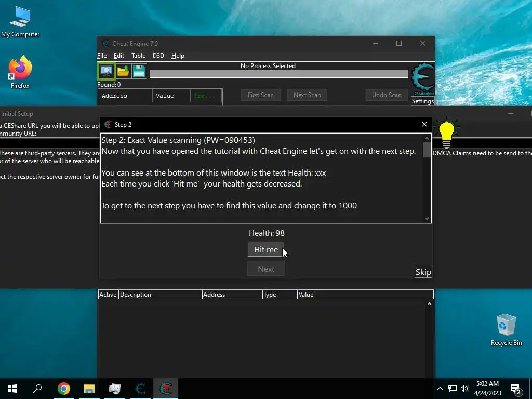Click the address table scroll up arrow
The height and width of the screenshot is (399, 532).
pyautogui.click(x=429, y=304)
